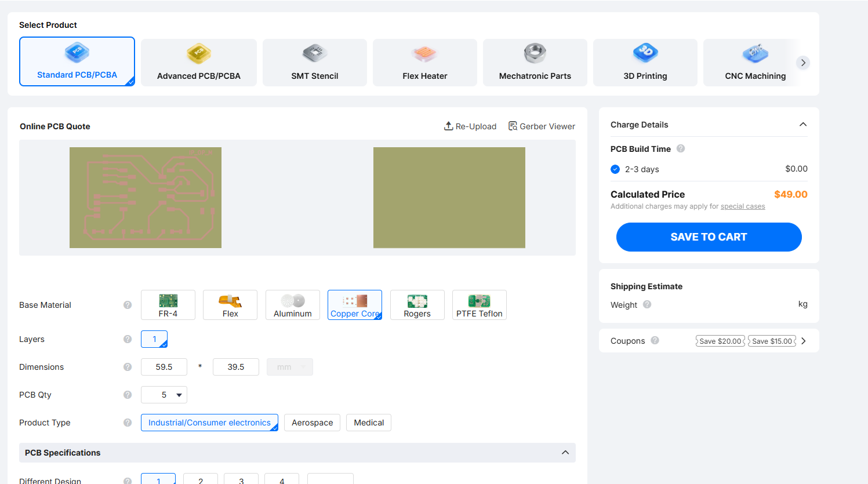868x484 pixels.
Task: Show more products with the right arrow
Action: (803, 63)
